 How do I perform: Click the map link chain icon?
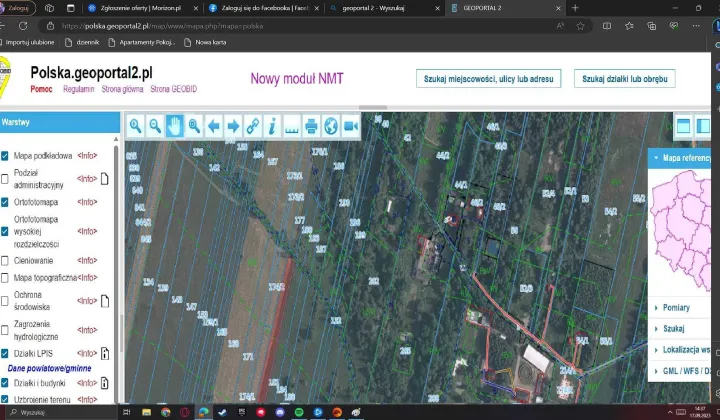point(252,126)
